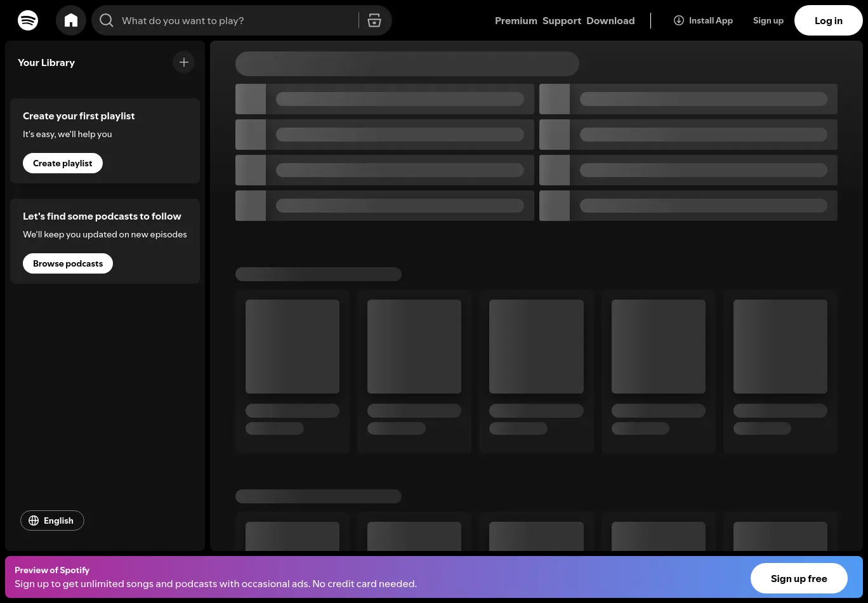Click 'Create your first playlist' text
The width and height of the screenshot is (868, 603).
pyautogui.click(x=79, y=116)
